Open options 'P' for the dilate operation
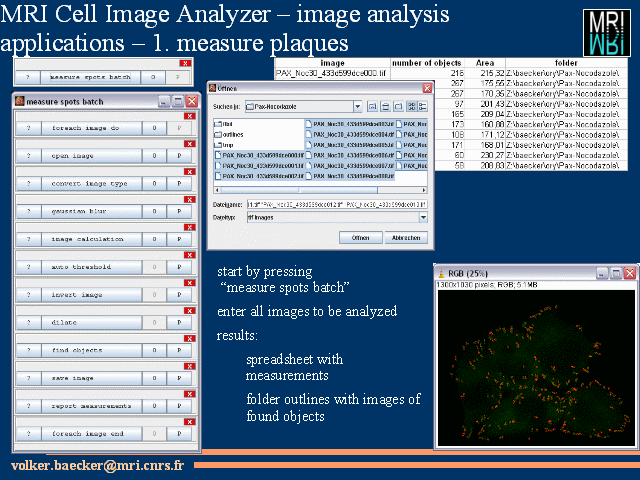Image resolution: width=640 pixels, height=480 pixels. (179, 322)
